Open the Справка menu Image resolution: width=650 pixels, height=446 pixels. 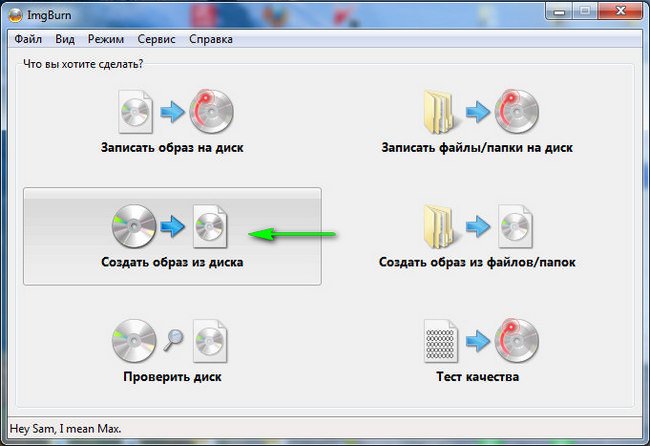coord(211,39)
